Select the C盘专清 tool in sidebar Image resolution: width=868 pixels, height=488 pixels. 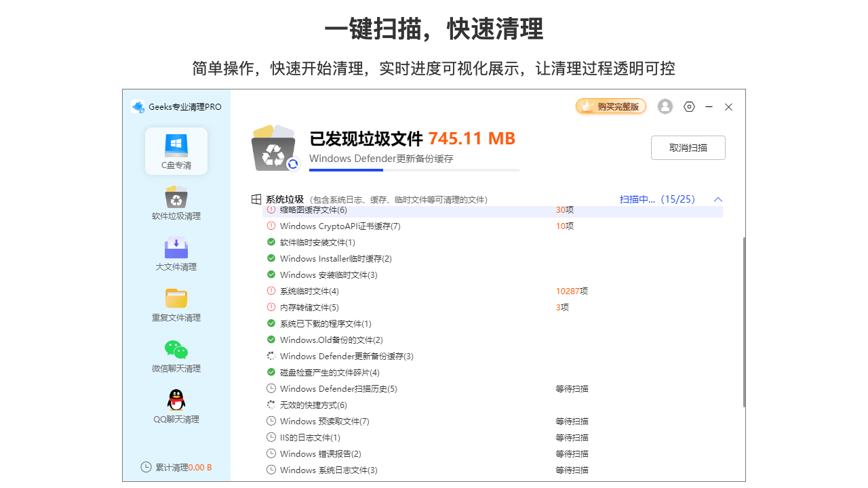tap(176, 150)
